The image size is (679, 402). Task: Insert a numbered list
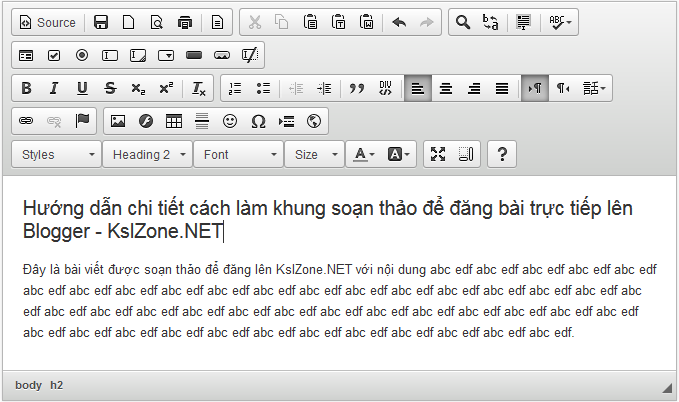click(x=235, y=88)
